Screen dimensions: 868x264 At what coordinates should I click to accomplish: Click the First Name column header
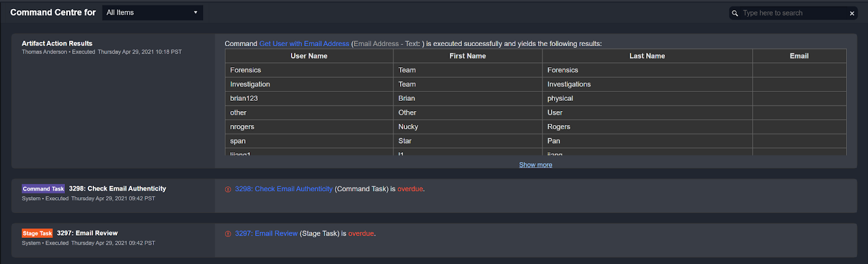(x=467, y=56)
